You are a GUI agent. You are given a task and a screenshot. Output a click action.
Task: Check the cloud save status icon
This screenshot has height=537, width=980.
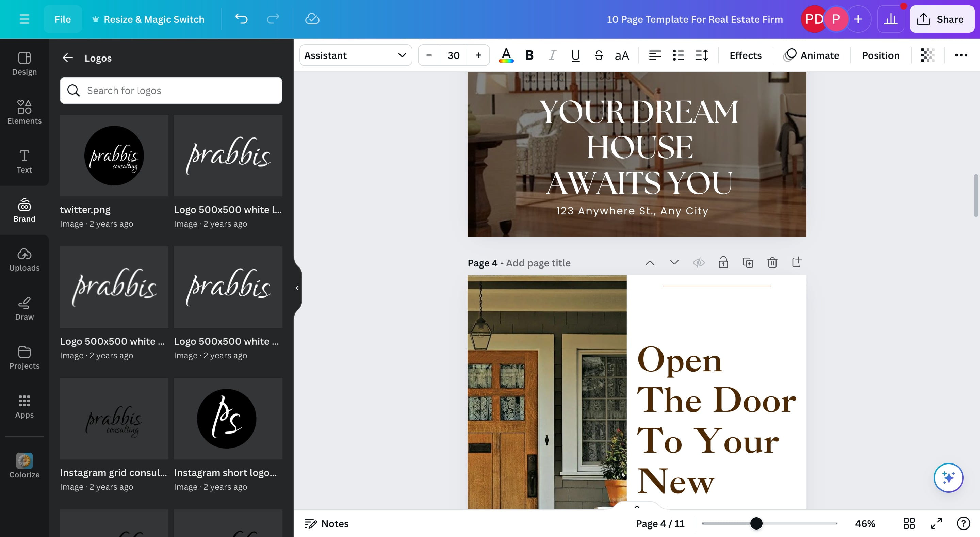click(312, 19)
